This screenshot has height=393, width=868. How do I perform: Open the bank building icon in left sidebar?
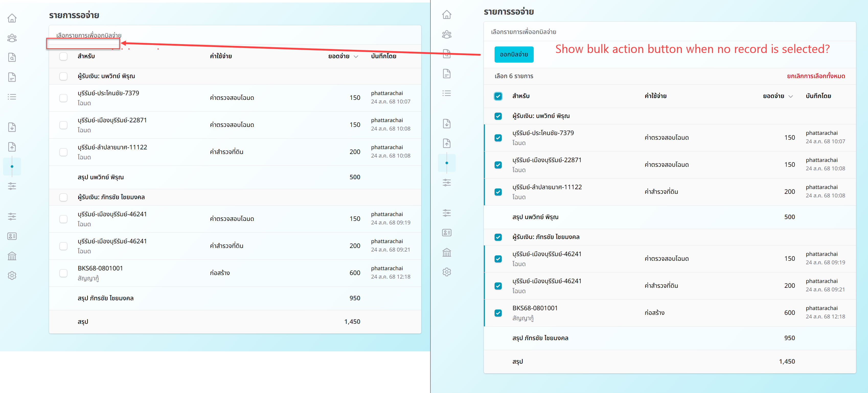12,256
